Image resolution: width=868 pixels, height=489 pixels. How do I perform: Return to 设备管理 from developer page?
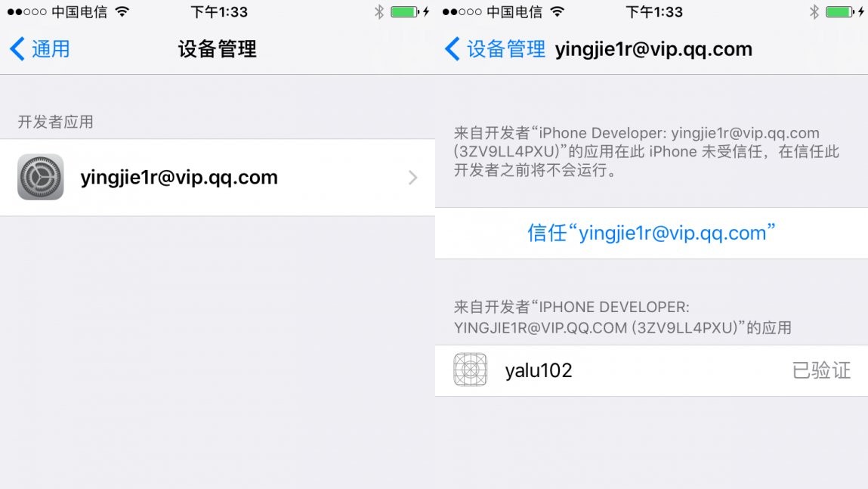496,48
